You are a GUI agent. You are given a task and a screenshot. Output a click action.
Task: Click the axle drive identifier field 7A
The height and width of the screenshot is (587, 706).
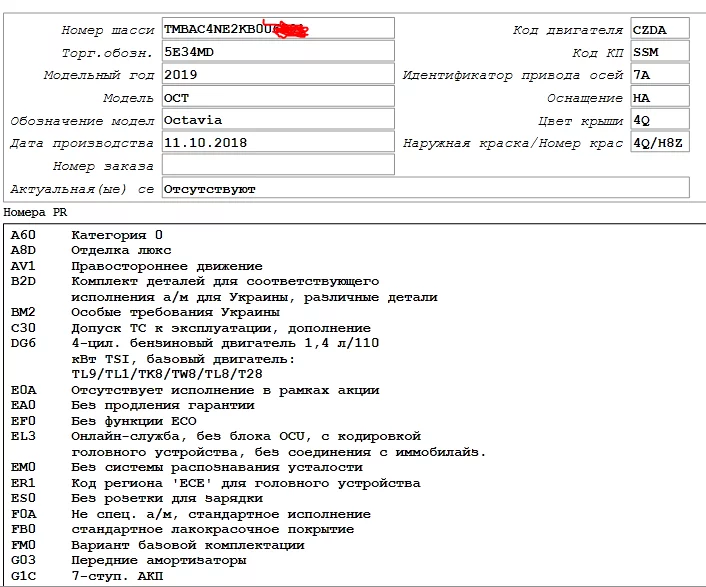pos(660,73)
